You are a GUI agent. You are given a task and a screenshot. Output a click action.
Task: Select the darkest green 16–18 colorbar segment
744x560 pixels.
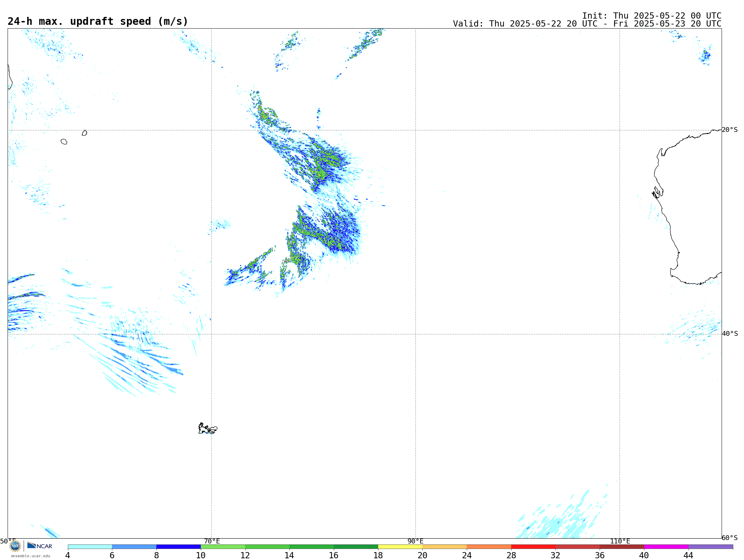(356, 547)
